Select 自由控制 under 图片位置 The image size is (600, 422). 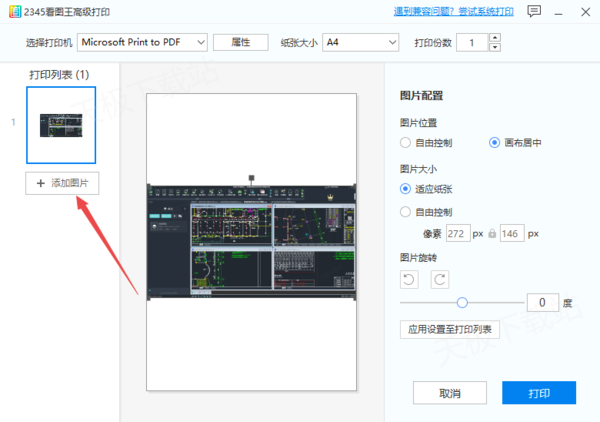coord(405,143)
